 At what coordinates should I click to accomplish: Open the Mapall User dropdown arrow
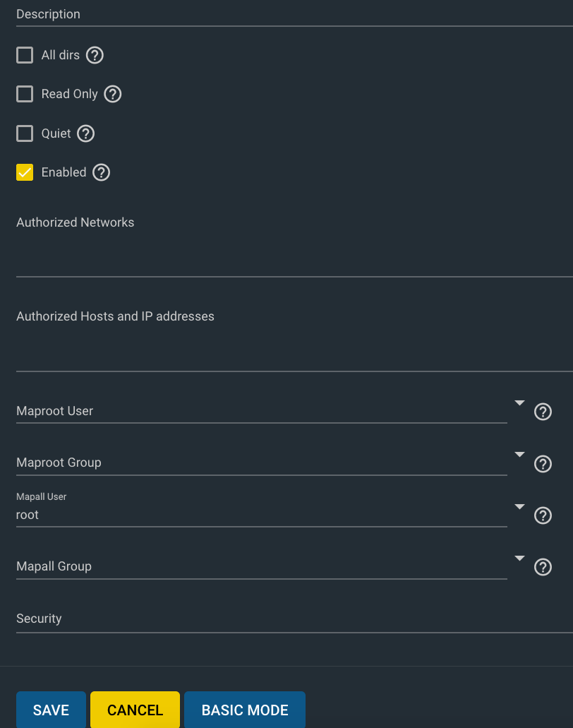click(x=519, y=506)
